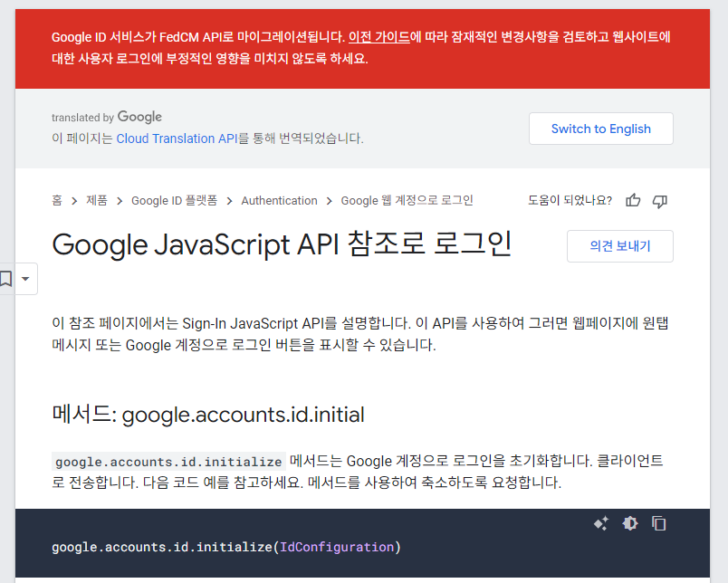The width and height of the screenshot is (728, 583).
Task: Click the 메서드: google.accounts.id.initial heading
Action: click(x=208, y=415)
